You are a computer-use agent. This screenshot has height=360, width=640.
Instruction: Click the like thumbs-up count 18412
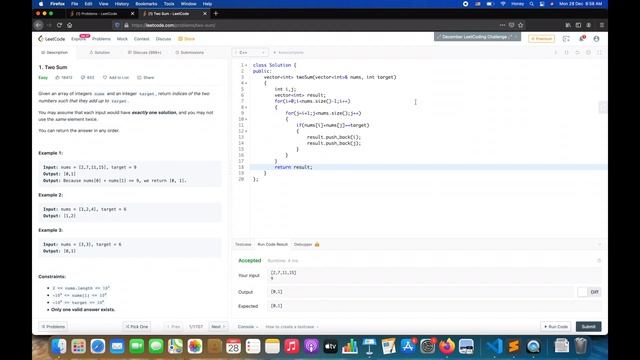(64, 78)
